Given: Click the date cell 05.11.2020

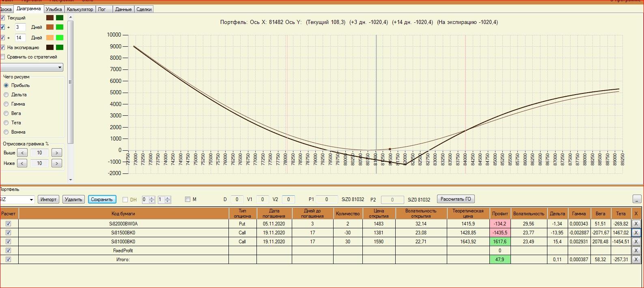Looking at the screenshot, I should click(274, 224).
